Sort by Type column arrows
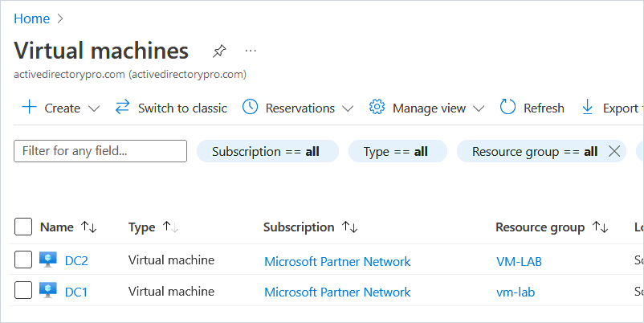 (x=170, y=227)
